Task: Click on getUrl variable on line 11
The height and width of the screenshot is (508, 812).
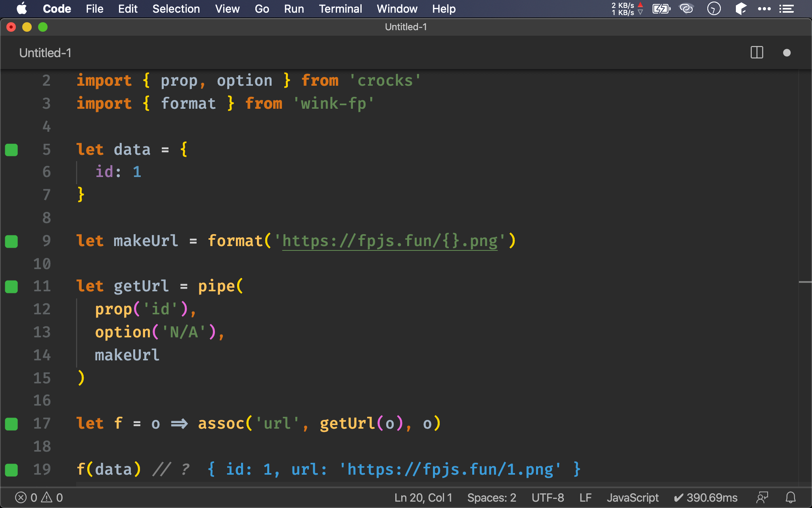Action: (141, 287)
